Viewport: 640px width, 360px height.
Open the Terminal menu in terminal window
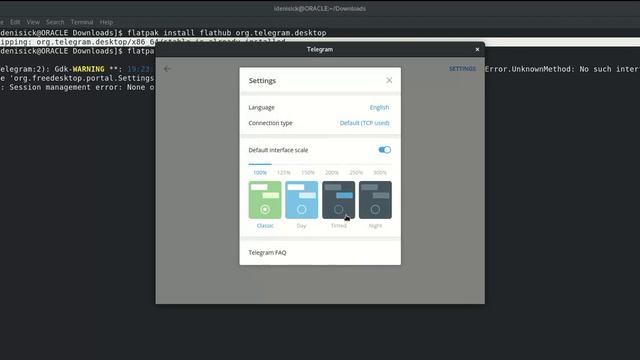(82, 22)
